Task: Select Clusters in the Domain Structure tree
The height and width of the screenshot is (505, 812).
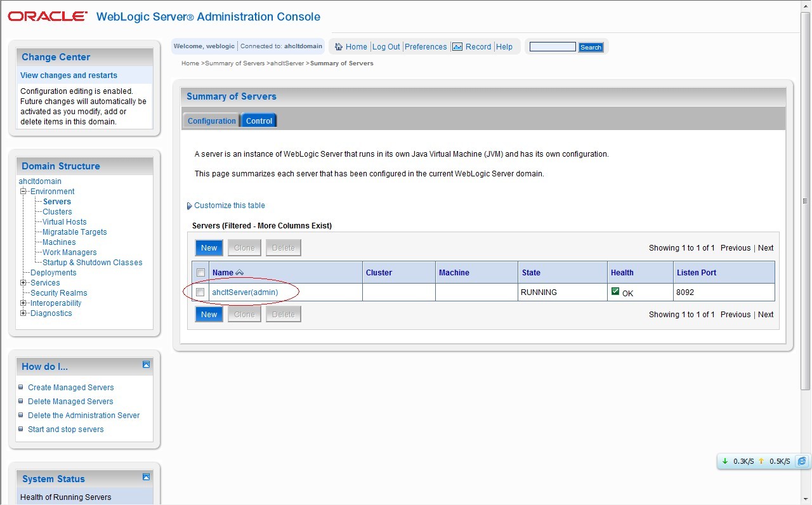Action: (57, 212)
